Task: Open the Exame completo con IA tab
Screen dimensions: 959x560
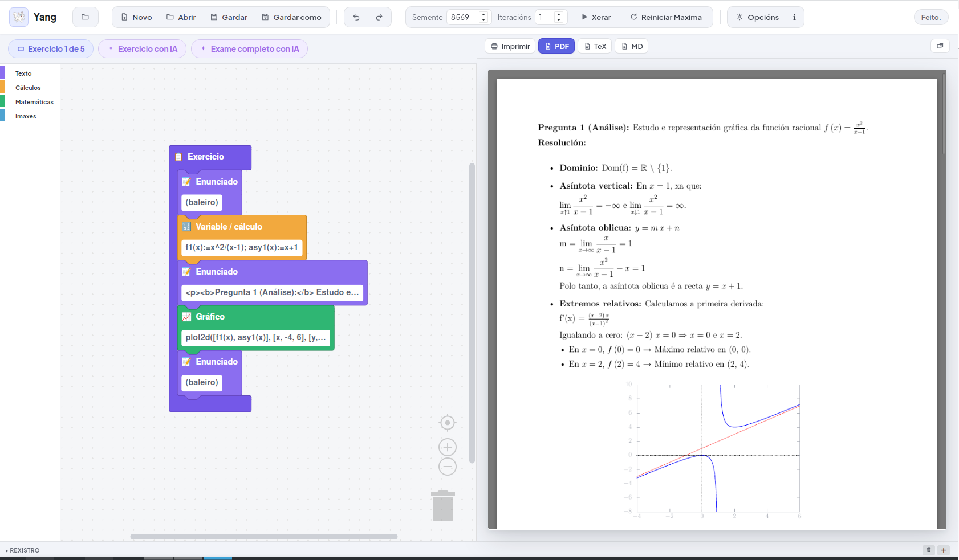Action: (249, 49)
